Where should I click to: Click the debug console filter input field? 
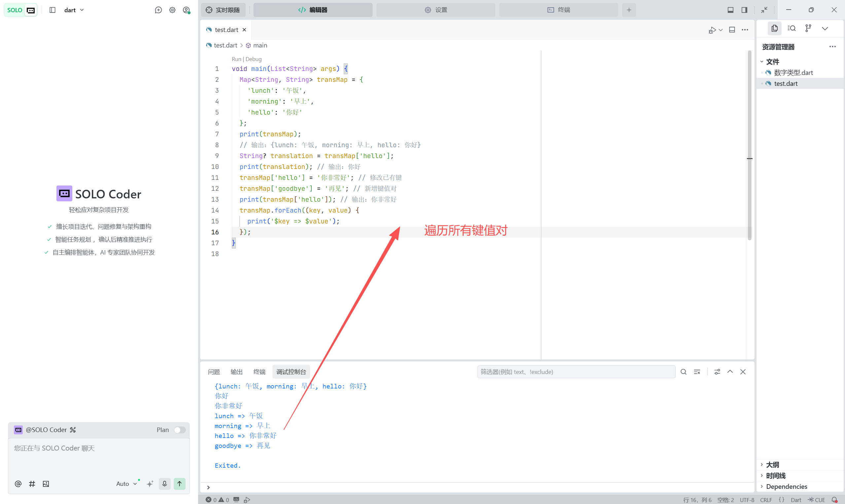click(x=576, y=372)
